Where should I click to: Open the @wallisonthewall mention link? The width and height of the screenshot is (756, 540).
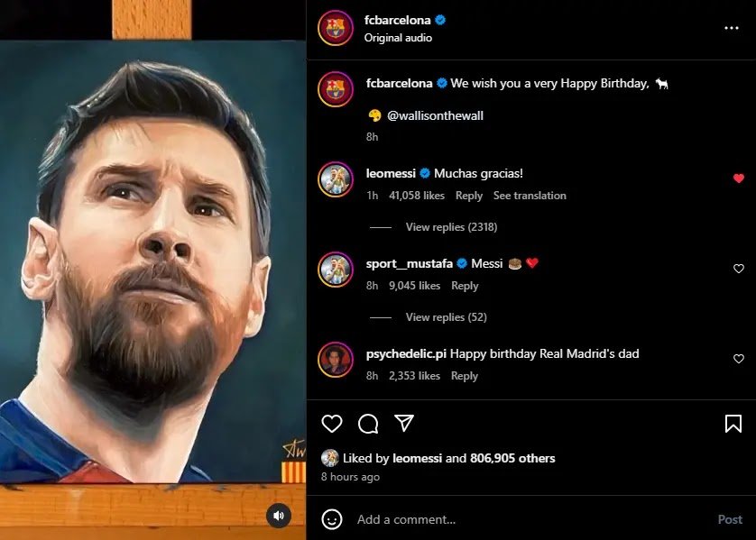click(435, 115)
